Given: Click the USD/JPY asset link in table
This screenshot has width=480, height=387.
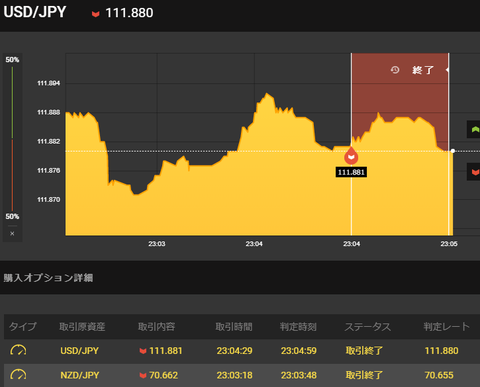Looking at the screenshot, I should [80, 351].
